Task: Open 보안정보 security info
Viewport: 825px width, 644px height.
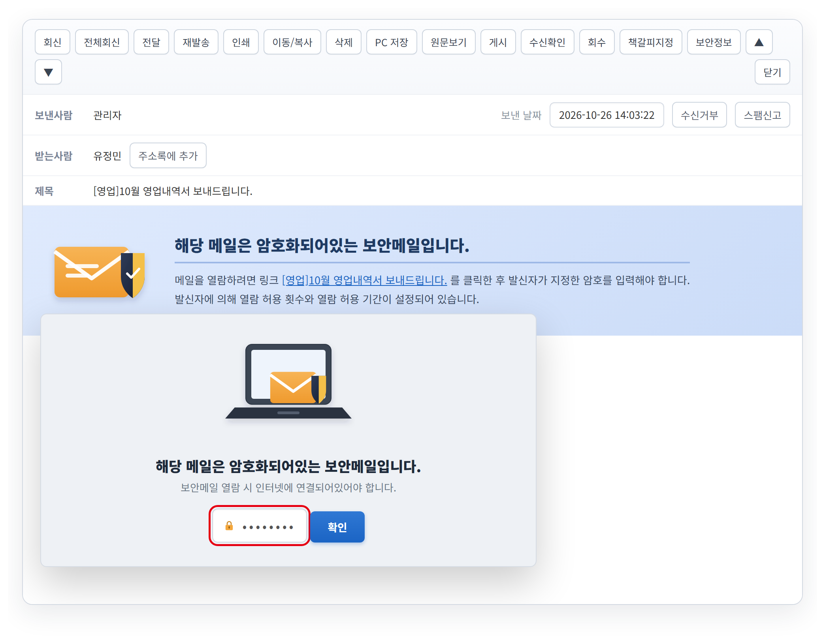Action: 714,42
